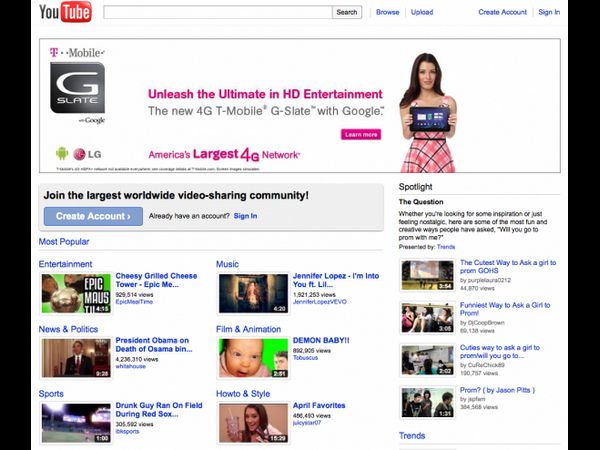Open the Upload link in header
Image resolution: width=600 pixels, height=450 pixels.
422,12
